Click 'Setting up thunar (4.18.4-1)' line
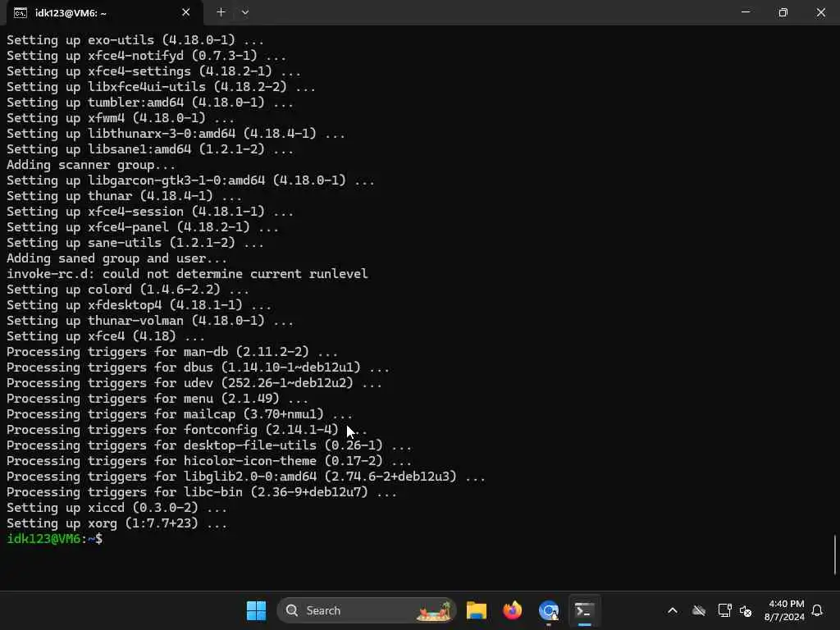 [x=125, y=197]
